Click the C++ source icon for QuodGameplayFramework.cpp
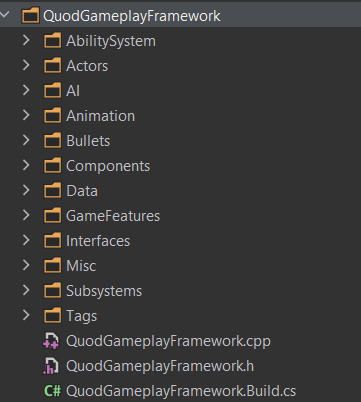Image resolution: width=361 pixels, height=402 pixels. [x=52, y=341]
